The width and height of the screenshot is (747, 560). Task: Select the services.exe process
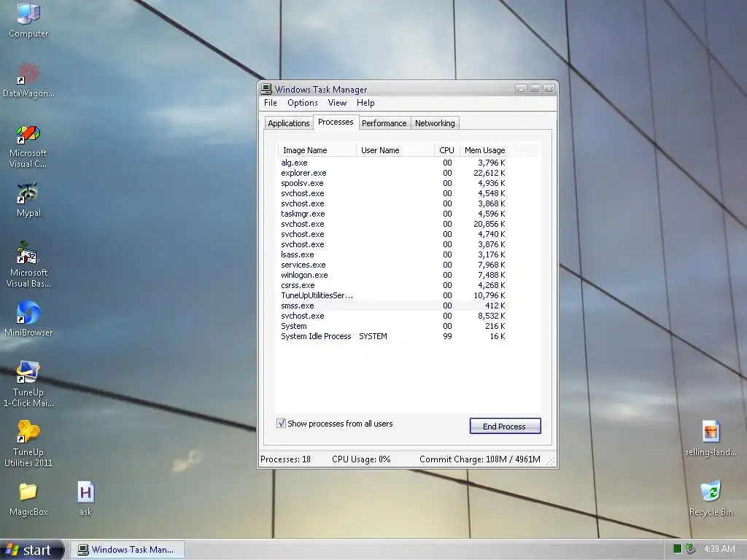point(393,265)
